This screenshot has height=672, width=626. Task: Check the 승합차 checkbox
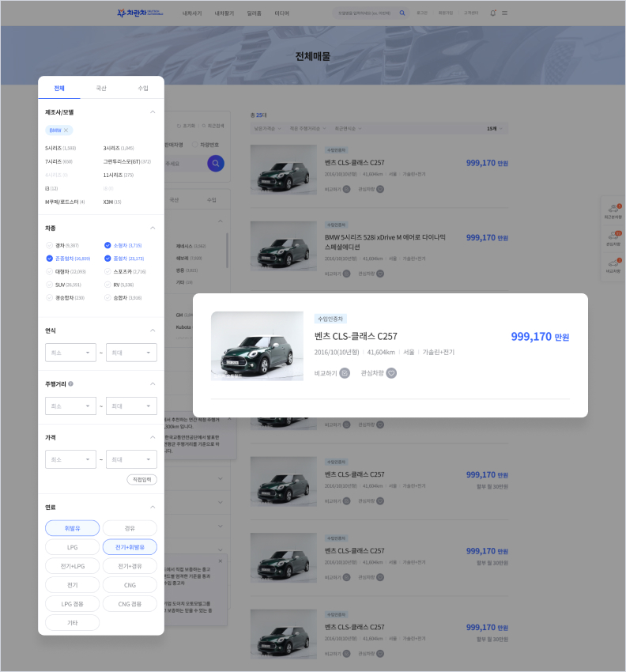pyautogui.click(x=107, y=297)
